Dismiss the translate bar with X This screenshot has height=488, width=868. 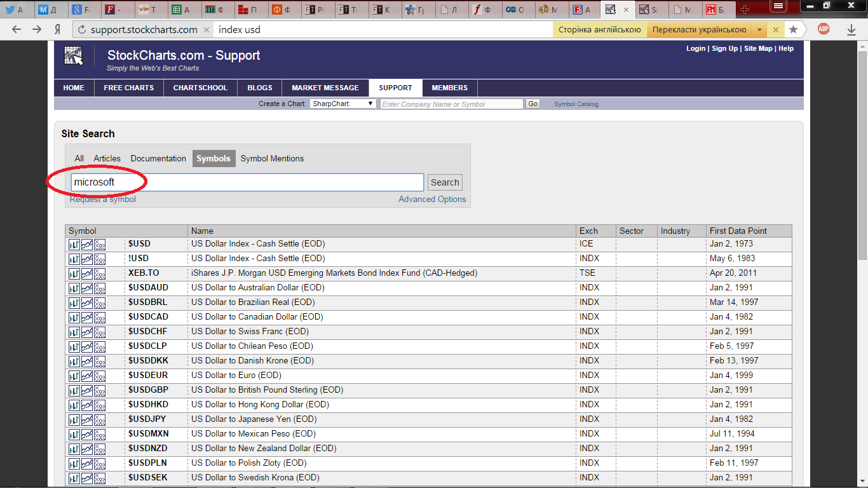click(x=775, y=29)
